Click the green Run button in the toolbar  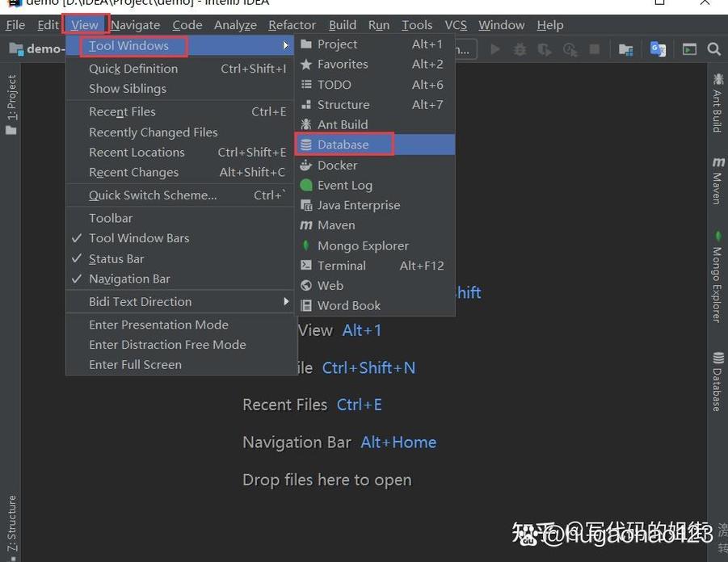click(494, 48)
